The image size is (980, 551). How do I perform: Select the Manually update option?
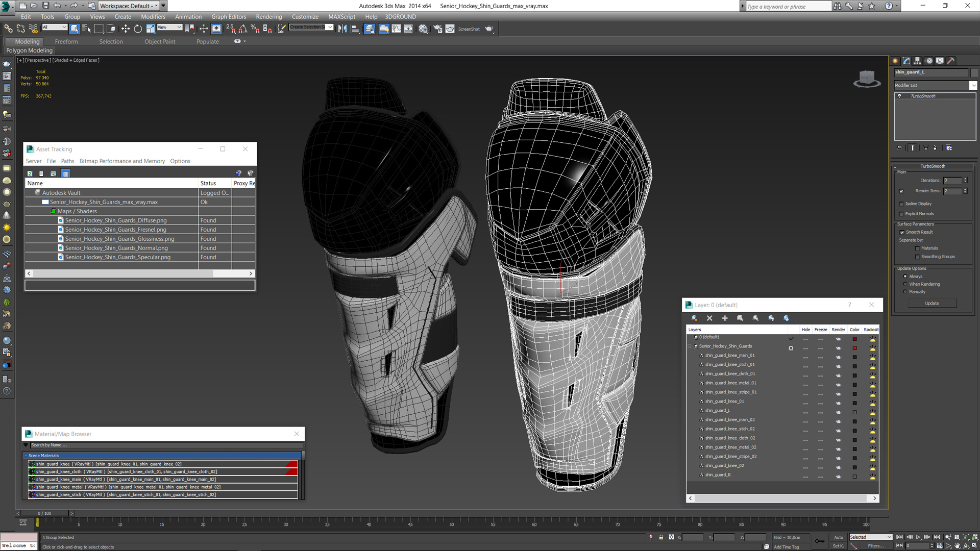point(905,292)
